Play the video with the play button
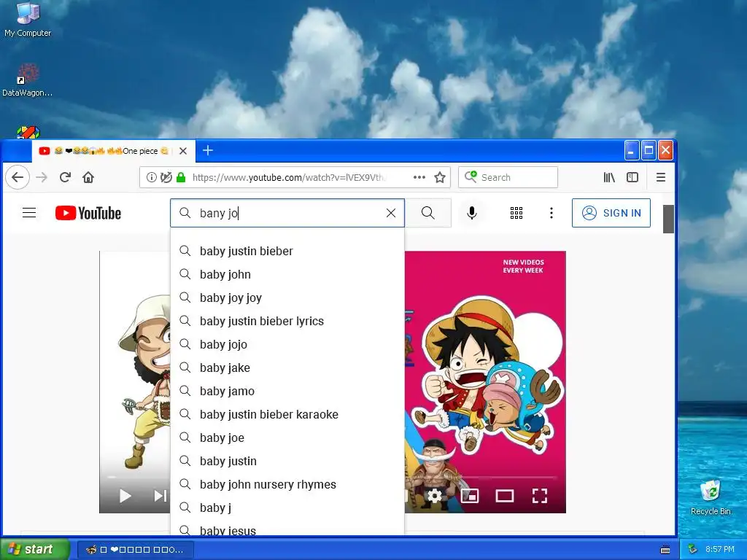The image size is (747, 560). [125, 496]
